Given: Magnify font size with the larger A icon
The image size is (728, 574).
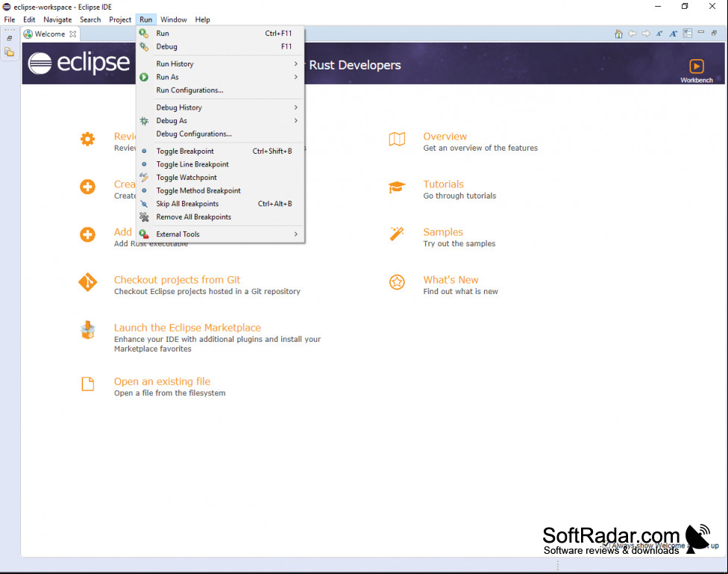Looking at the screenshot, I should (674, 34).
